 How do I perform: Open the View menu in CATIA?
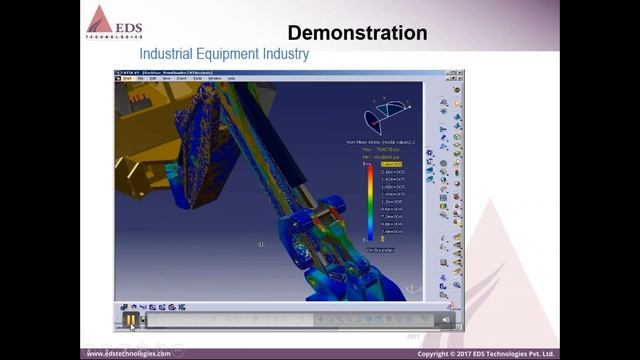[167, 78]
